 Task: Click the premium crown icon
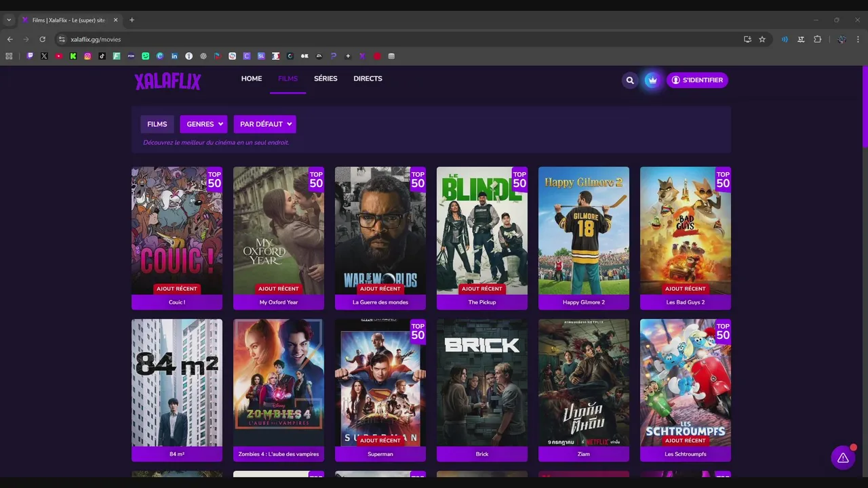652,80
